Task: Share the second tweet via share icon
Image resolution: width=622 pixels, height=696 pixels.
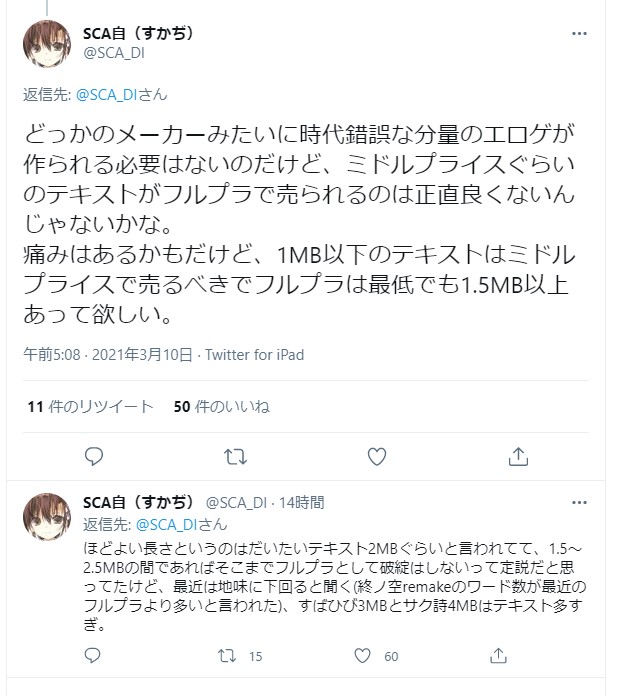Action: [x=498, y=656]
